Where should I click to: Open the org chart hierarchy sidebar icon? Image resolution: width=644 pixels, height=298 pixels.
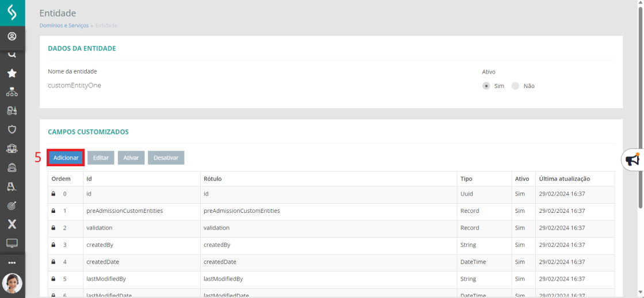[12, 92]
